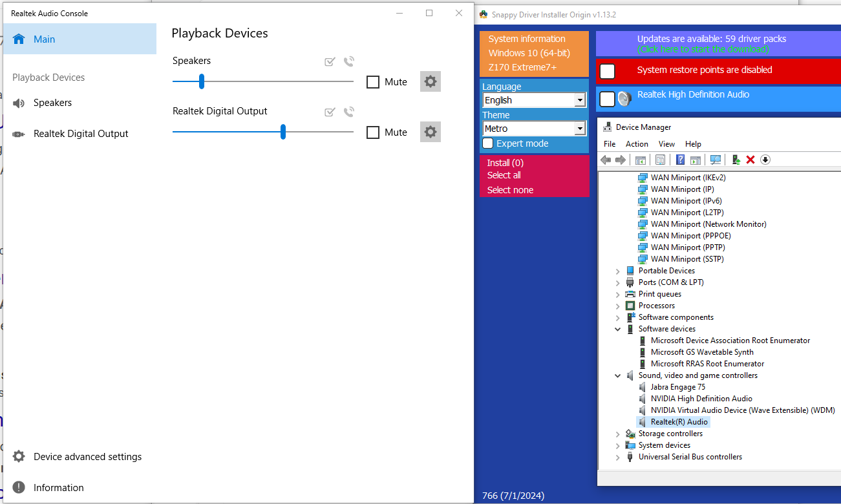The height and width of the screenshot is (504, 841).
Task: Click update driver toolbar icon
Action: tap(736, 160)
